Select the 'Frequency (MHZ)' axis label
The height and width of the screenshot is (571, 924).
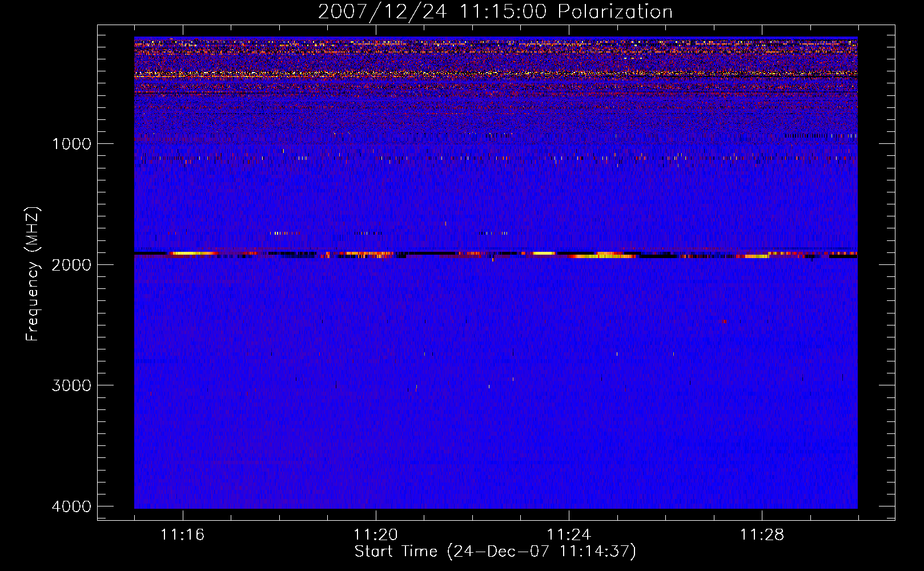click(33, 274)
